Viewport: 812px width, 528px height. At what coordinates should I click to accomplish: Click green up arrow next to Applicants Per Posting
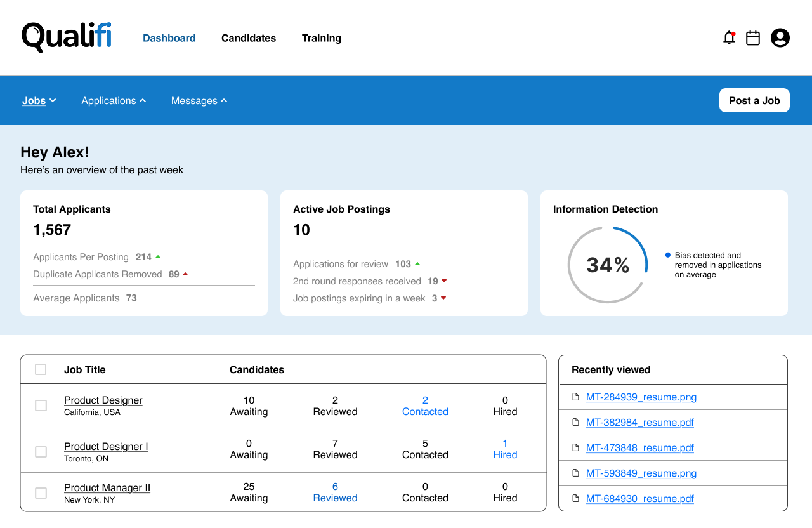158,257
